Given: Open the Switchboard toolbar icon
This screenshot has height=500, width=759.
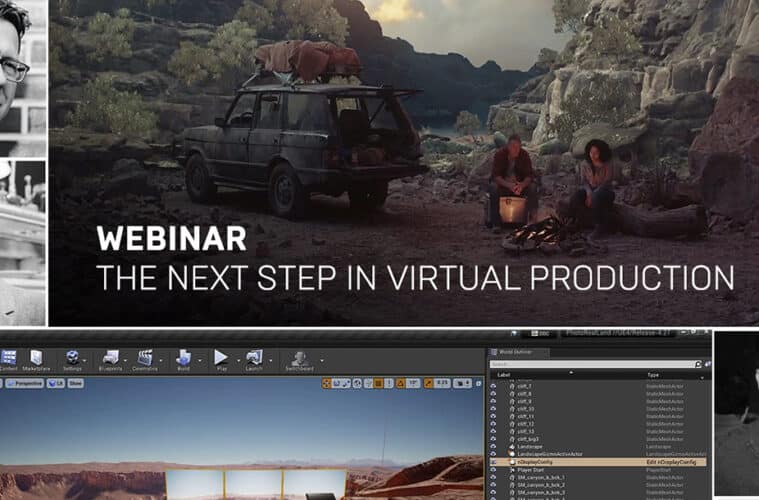Looking at the screenshot, I should tap(298, 357).
